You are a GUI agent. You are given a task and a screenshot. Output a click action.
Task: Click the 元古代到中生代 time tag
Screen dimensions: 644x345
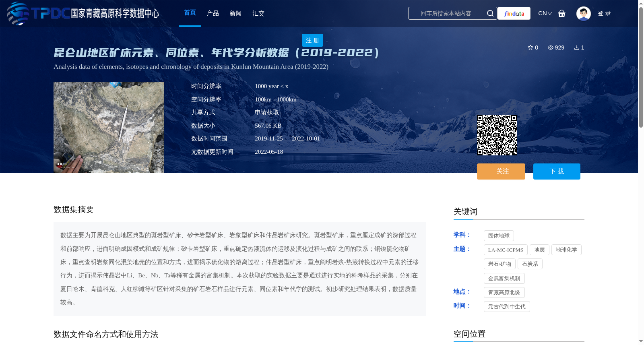[507, 307]
